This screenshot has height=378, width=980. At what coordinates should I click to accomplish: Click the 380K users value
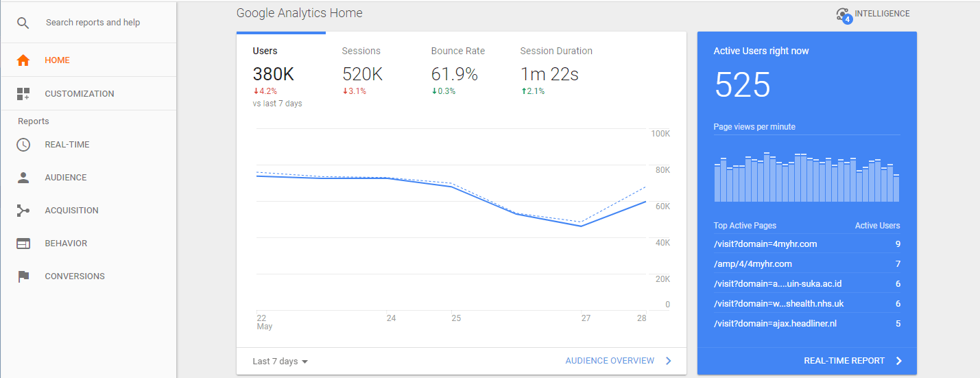tap(274, 74)
